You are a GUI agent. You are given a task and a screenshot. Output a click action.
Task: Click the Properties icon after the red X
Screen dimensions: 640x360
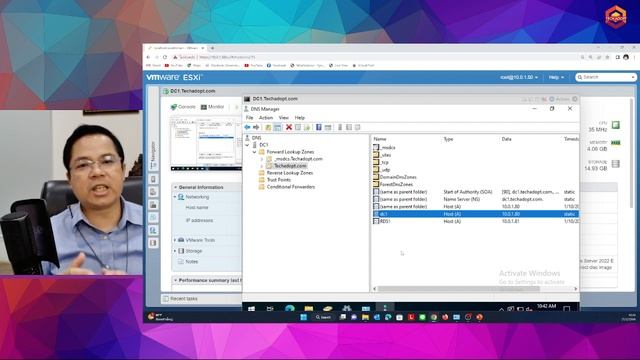click(x=298, y=127)
